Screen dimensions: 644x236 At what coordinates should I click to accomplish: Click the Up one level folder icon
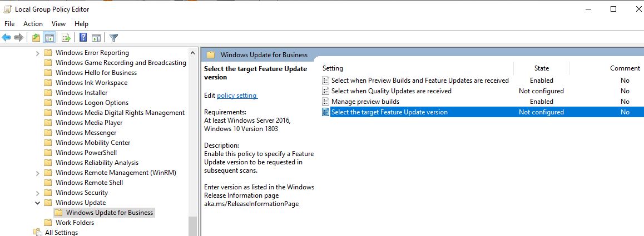pos(36,38)
